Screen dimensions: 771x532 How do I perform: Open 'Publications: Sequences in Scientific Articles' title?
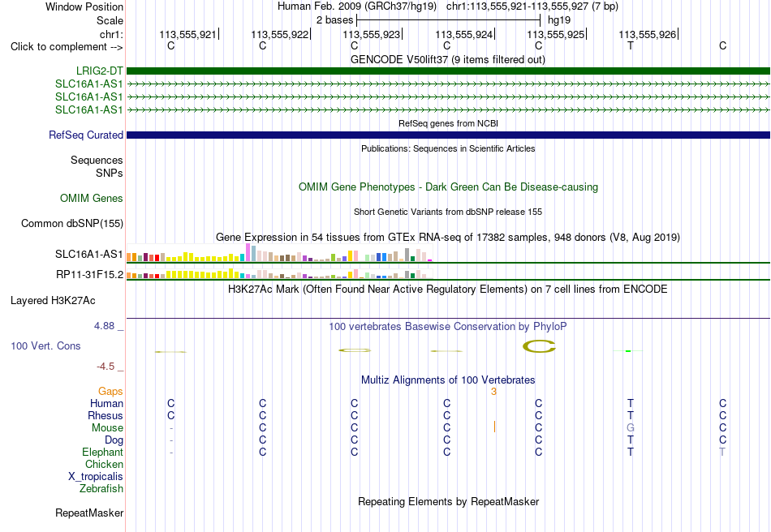(448, 148)
